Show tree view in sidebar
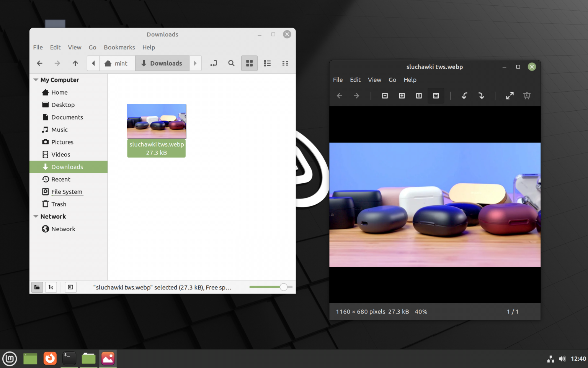 pyautogui.click(x=51, y=287)
